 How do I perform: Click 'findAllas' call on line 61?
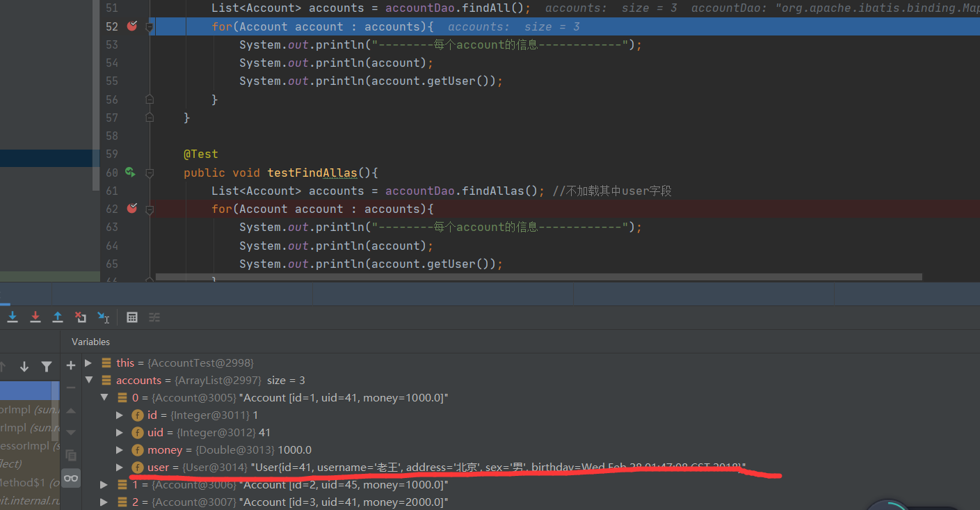(493, 191)
